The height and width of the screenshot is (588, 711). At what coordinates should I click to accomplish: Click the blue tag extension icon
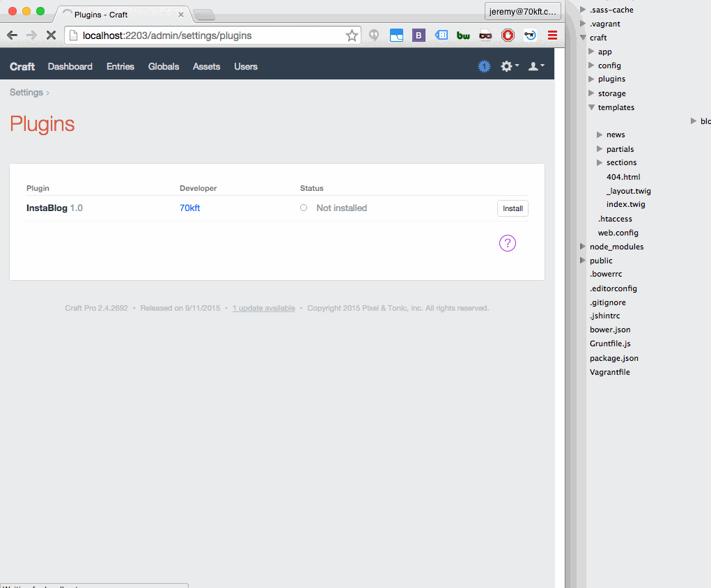pos(442,35)
